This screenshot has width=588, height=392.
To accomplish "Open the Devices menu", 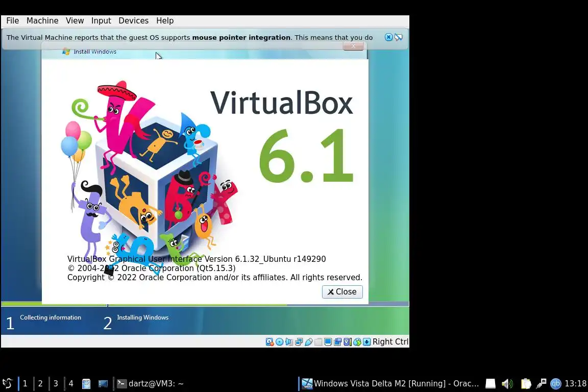I will tap(134, 20).
